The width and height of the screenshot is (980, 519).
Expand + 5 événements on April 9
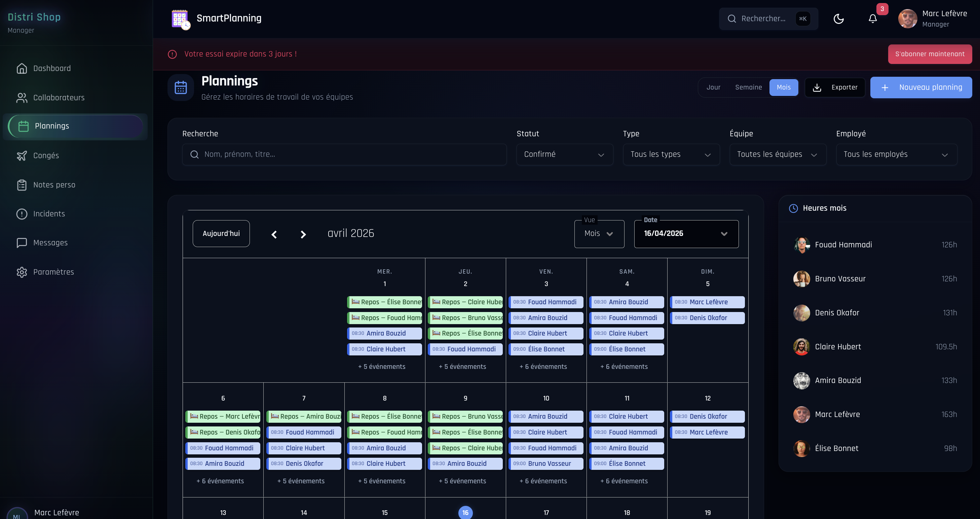463,482
